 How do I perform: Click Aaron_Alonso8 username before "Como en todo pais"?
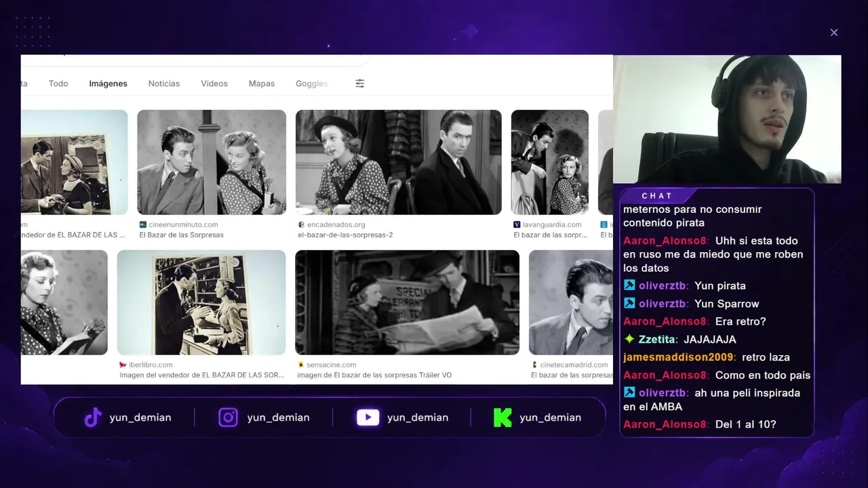pyautogui.click(x=667, y=375)
